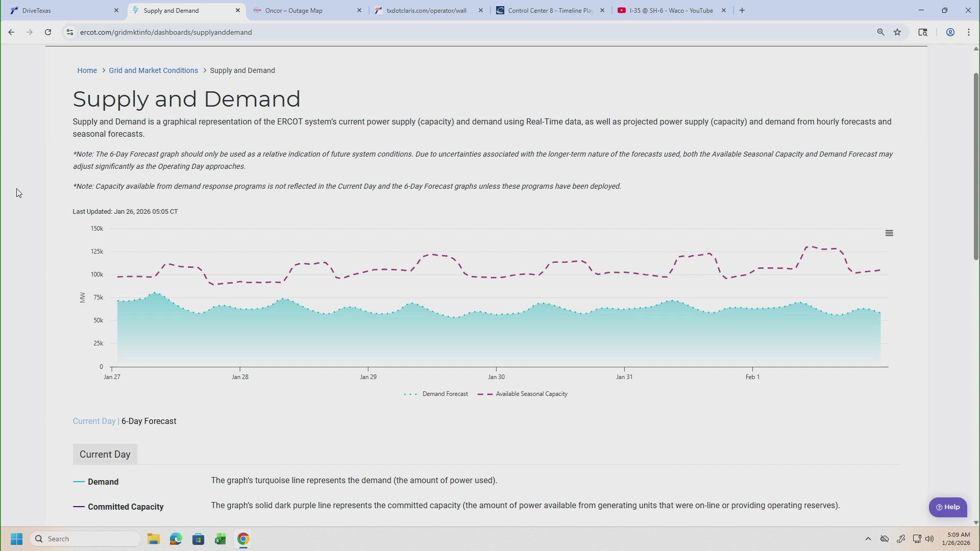Click the Windows taskbar Search field
Screen dimensions: 980x551
(87, 539)
